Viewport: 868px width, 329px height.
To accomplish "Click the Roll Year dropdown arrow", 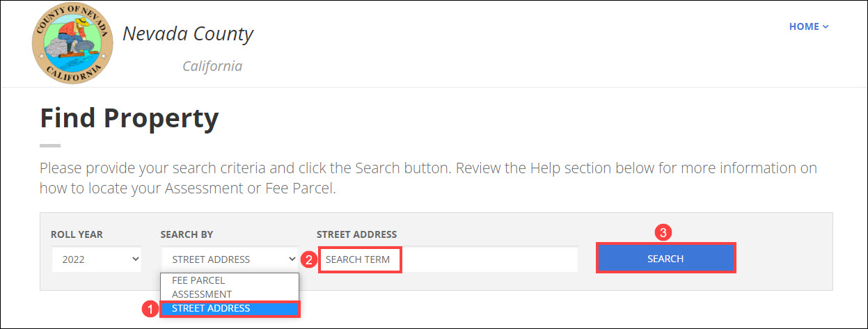I will click(134, 259).
